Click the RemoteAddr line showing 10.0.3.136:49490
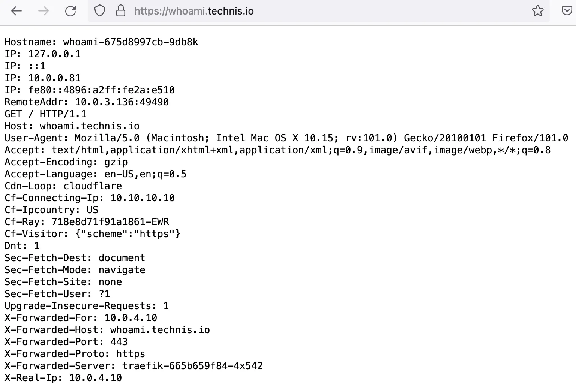576x392 pixels. 87,102
